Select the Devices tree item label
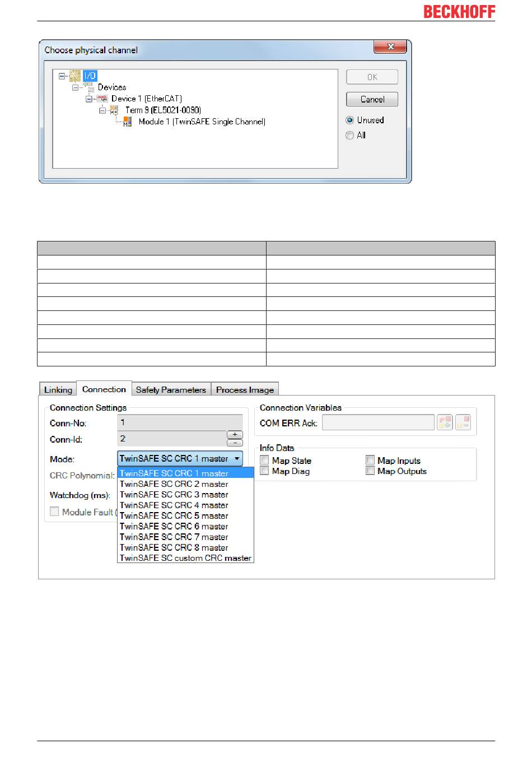The height and width of the screenshot is (767, 532). click(x=112, y=87)
